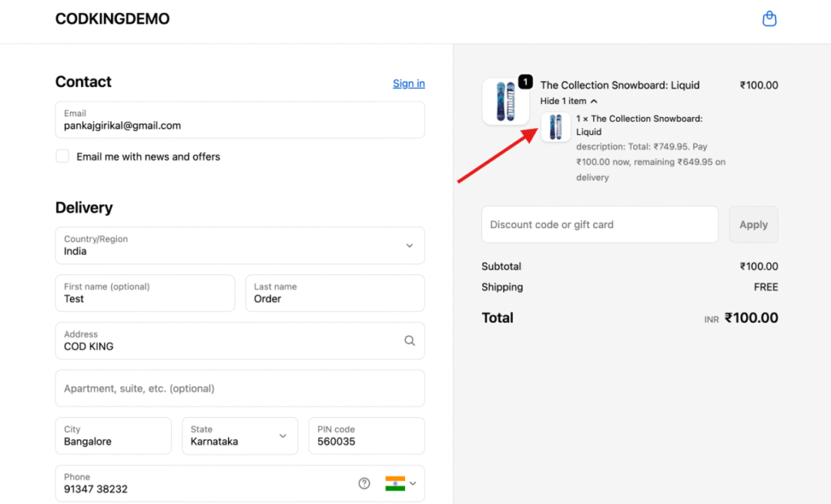Open the Country/Region dropdown

point(239,245)
